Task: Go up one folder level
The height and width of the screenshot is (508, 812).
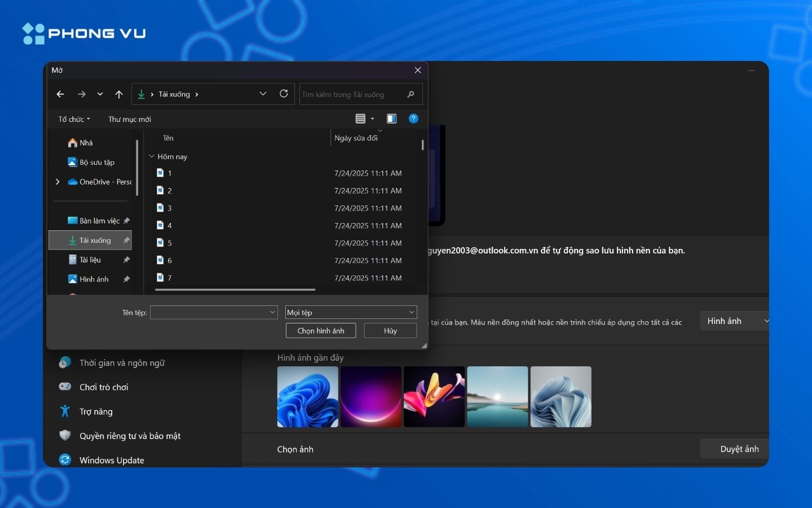Action: point(119,94)
